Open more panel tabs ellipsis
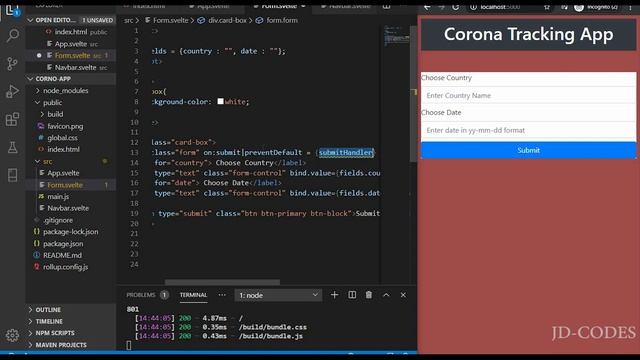 tap(222, 295)
